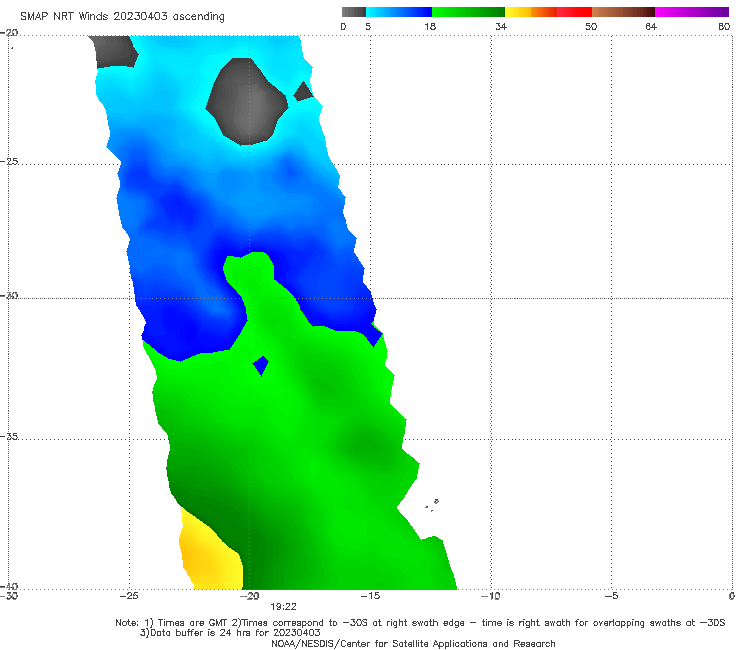
Task: Click the color bar label '5'
Action: tap(368, 26)
